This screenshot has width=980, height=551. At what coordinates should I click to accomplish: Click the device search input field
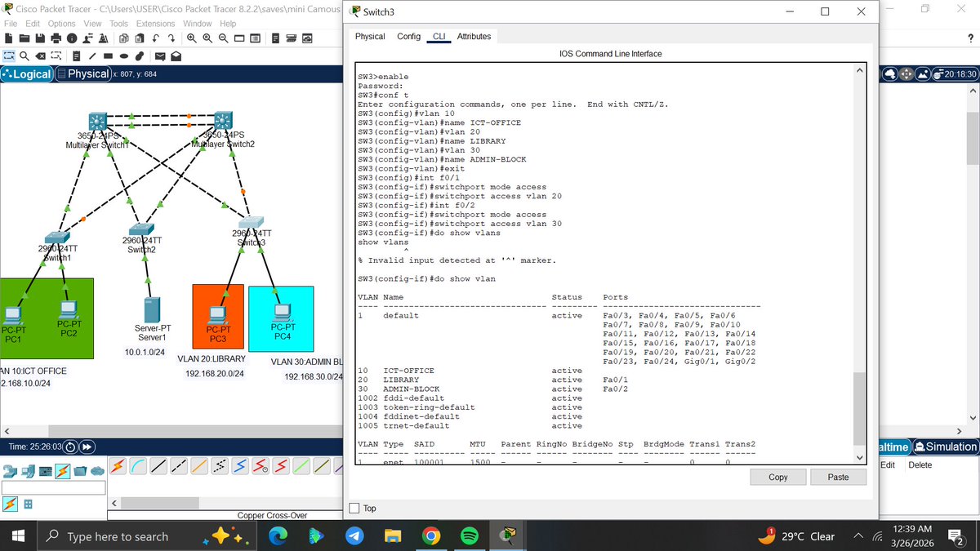point(53,487)
